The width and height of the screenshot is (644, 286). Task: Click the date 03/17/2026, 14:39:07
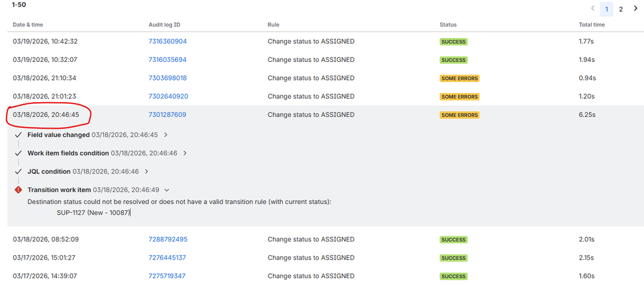pyautogui.click(x=45, y=276)
